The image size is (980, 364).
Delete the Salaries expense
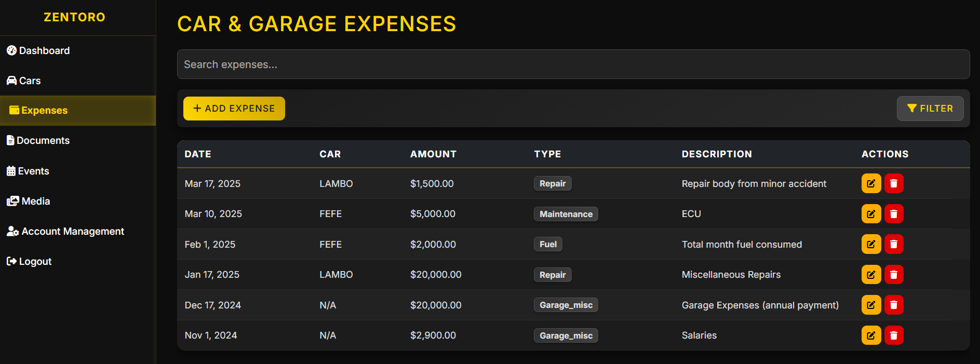894,335
